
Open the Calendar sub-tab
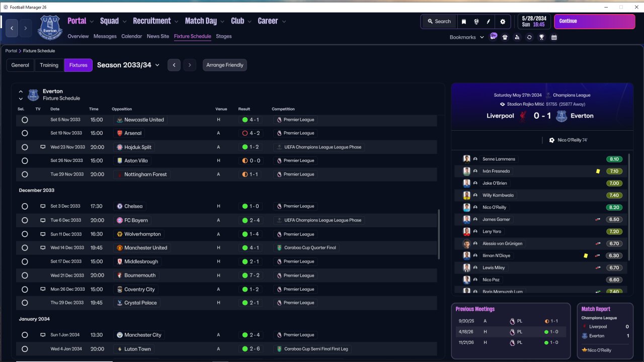(132, 36)
